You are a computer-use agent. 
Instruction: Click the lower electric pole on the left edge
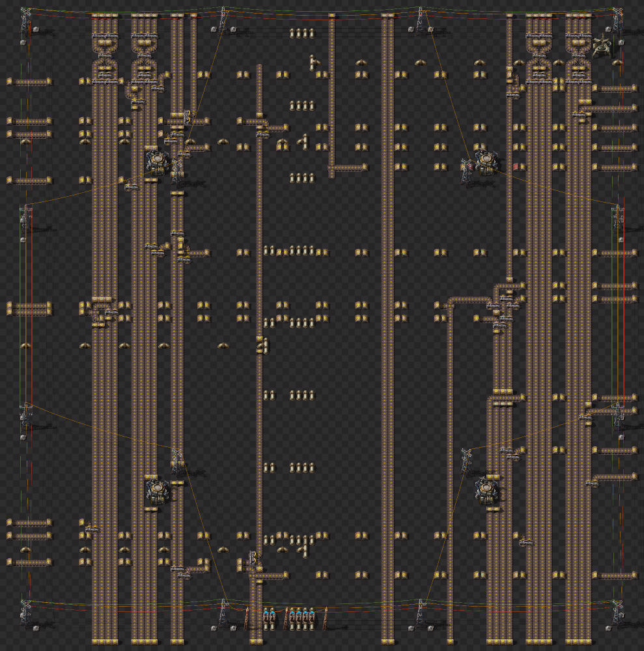pyautogui.click(x=26, y=414)
